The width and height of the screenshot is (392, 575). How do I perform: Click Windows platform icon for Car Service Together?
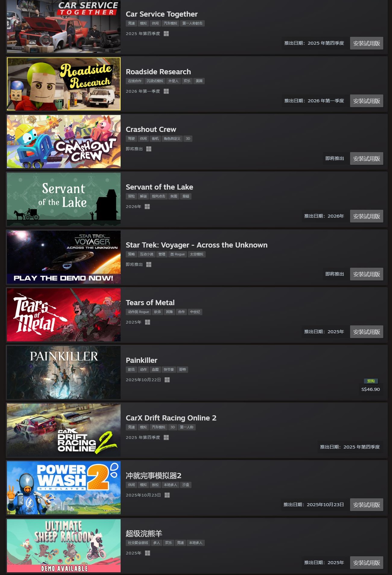[x=166, y=34]
